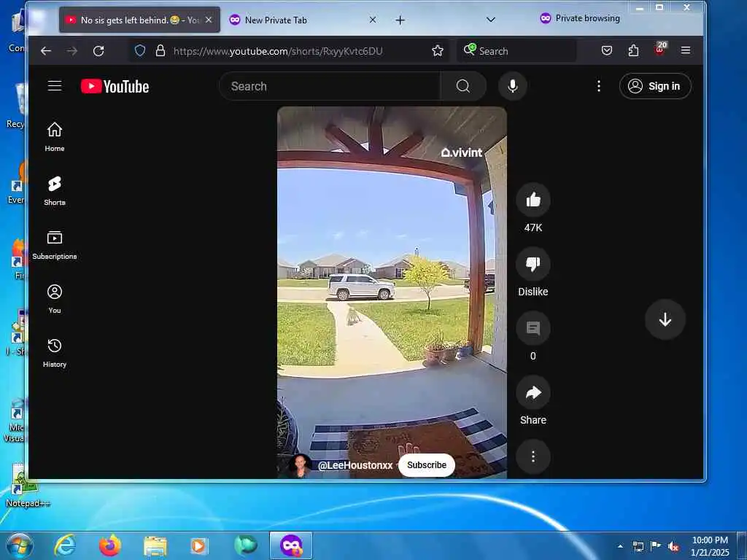Open Subscriptions in the sidebar

pos(55,245)
